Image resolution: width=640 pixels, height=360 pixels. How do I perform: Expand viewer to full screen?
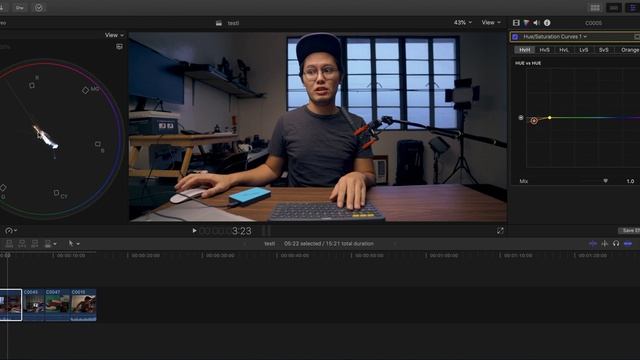click(500, 231)
